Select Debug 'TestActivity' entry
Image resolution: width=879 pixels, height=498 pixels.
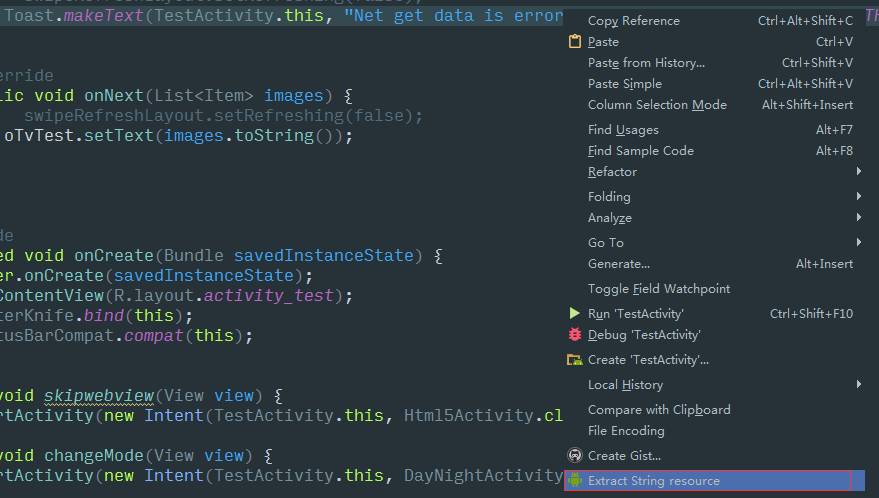coord(714,335)
